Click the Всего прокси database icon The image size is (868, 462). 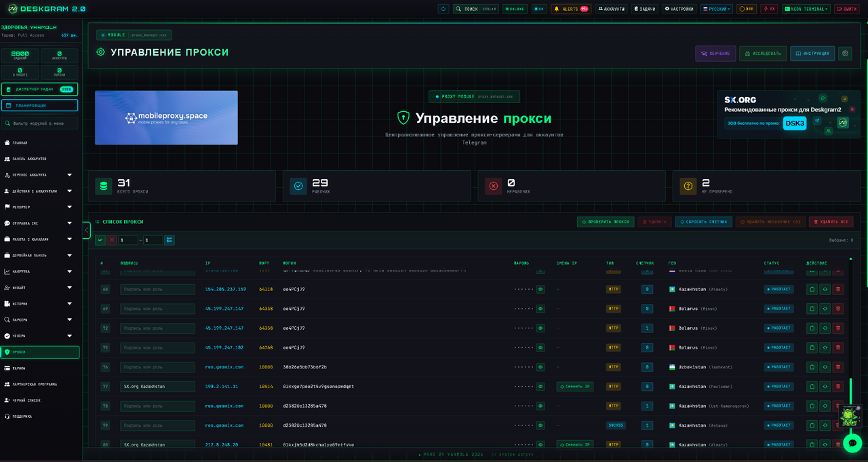(104, 187)
